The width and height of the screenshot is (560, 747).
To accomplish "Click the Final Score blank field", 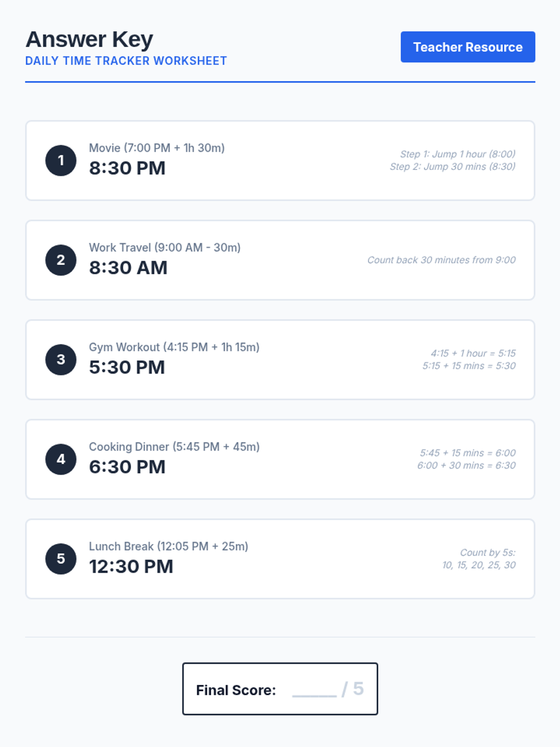I will pos(314,690).
